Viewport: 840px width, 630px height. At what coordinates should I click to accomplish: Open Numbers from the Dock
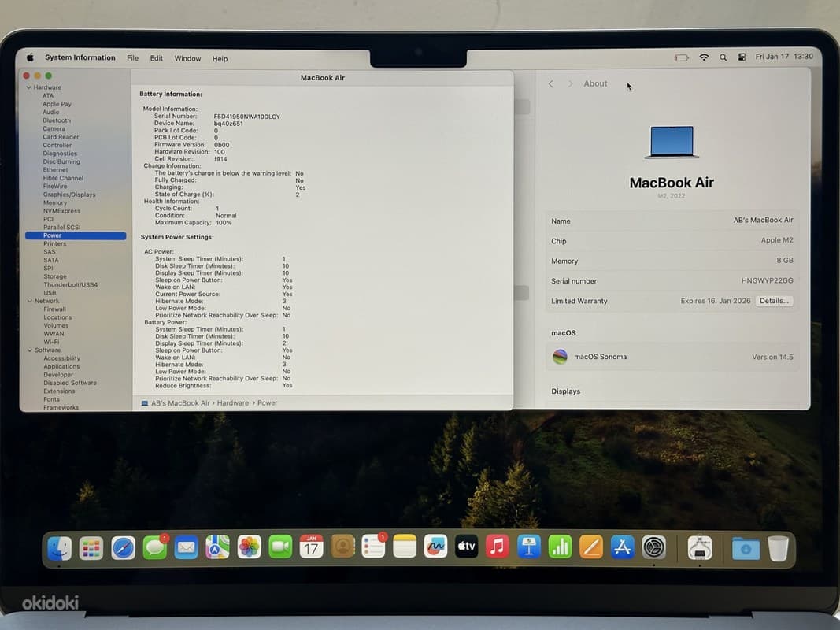(x=560, y=547)
